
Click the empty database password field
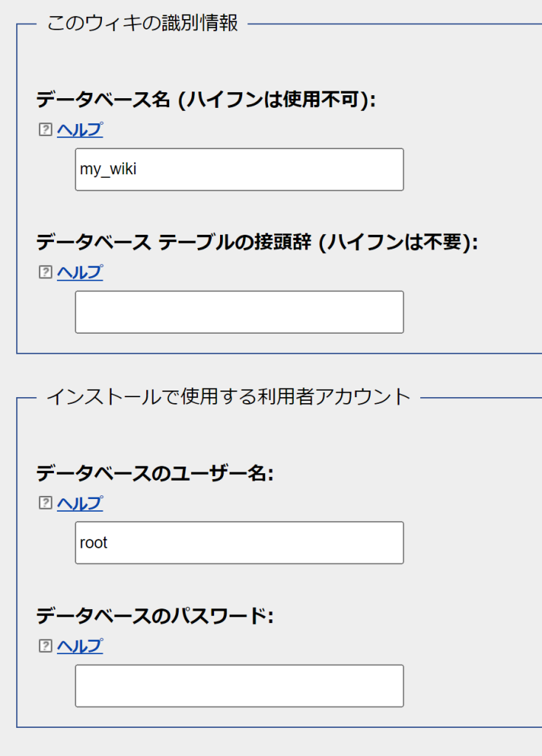[239, 686]
